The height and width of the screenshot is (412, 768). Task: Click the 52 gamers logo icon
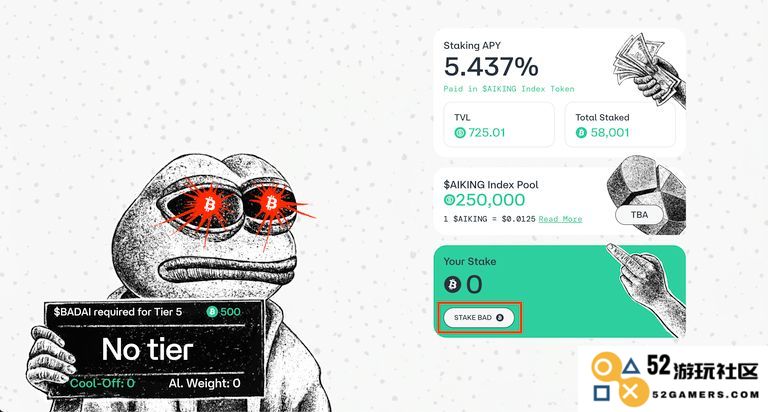(x=616, y=379)
